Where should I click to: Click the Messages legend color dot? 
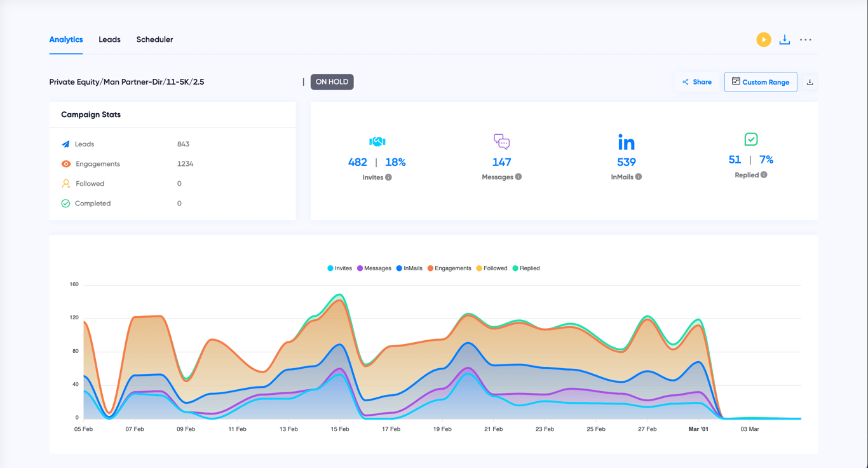click(360, 268)
